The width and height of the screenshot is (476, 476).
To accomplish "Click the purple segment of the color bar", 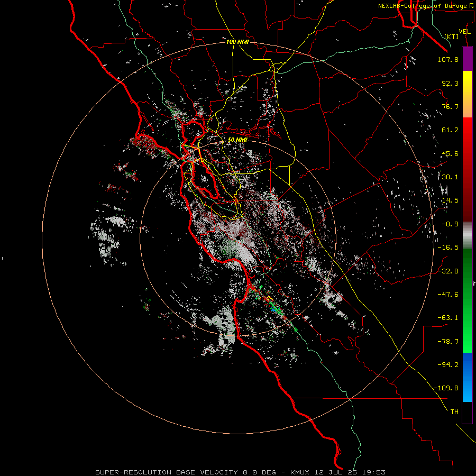I will point(467,59).
